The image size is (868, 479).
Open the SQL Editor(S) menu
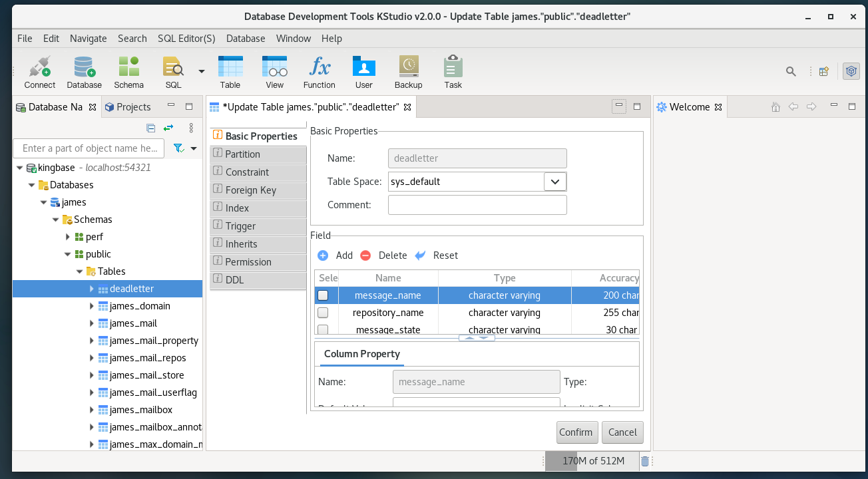186,39
